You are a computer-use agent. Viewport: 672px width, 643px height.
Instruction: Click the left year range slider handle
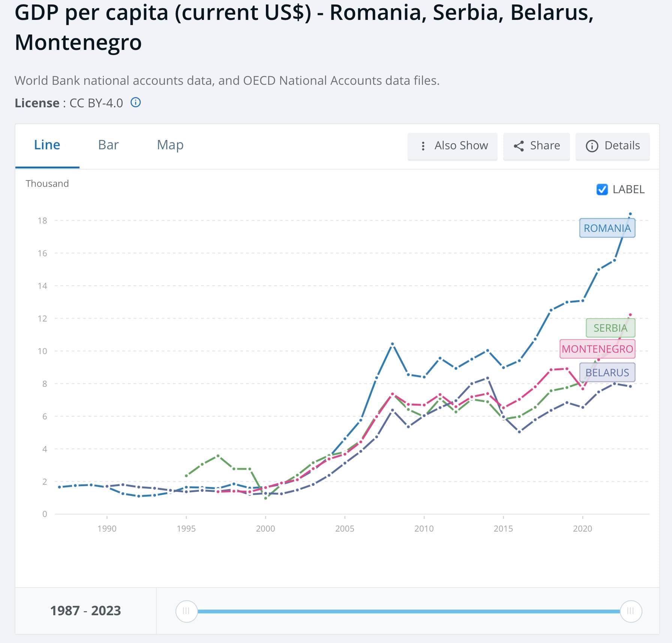pos(186,611)
